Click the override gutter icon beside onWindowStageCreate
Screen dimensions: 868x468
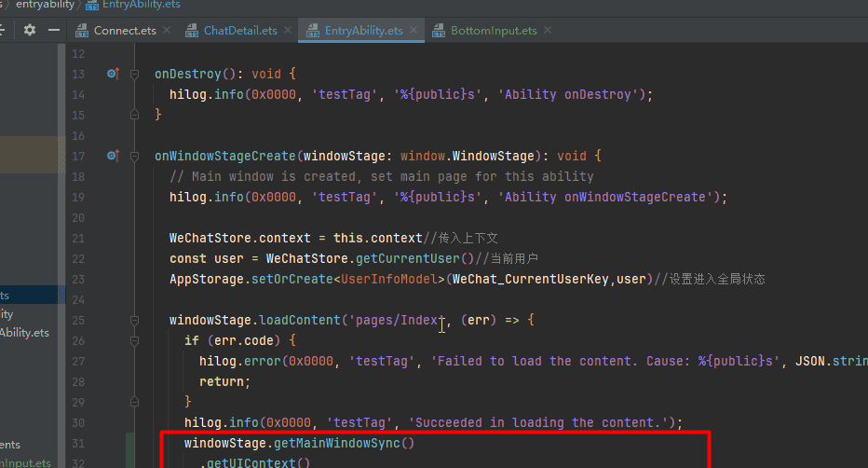[113, 156]
